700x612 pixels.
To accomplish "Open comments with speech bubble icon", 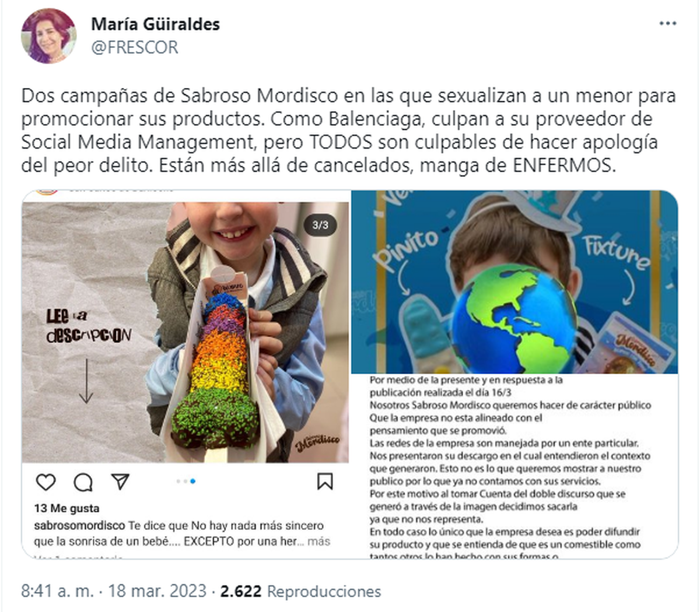I will click(x=83, y=482).
